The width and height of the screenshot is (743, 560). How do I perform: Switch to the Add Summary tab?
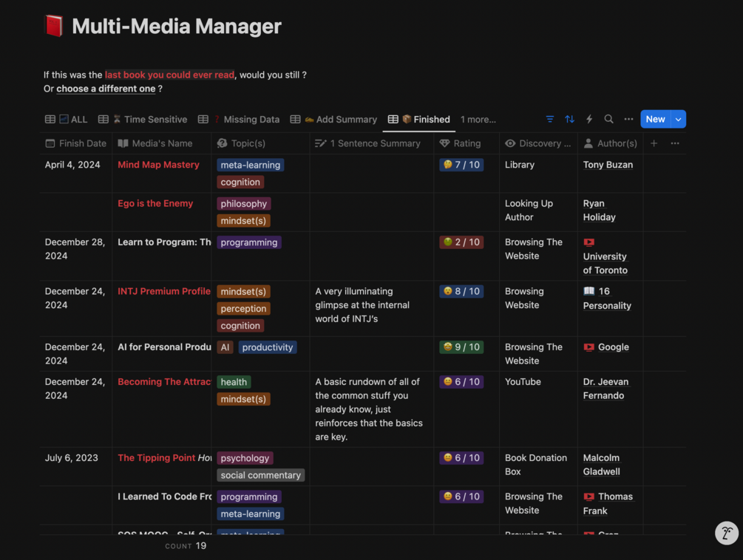pyautogui.click(x=333, y=120)
